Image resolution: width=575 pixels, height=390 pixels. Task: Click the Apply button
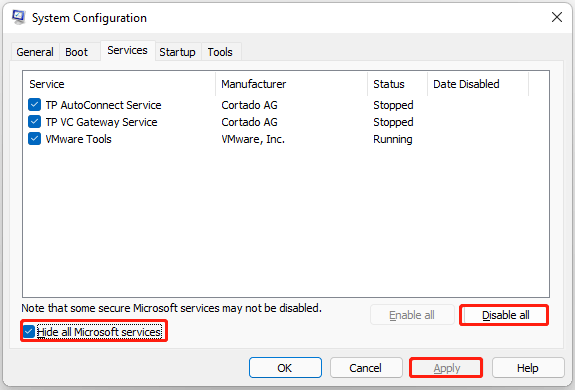pyautogui.click(x=446, y=368)
